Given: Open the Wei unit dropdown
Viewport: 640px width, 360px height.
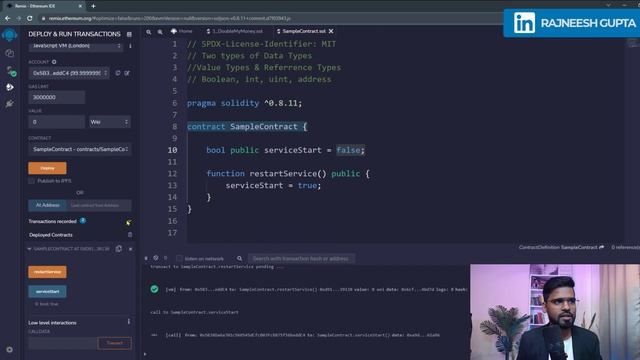Looking at the screenshot, I should coord(109,122).
